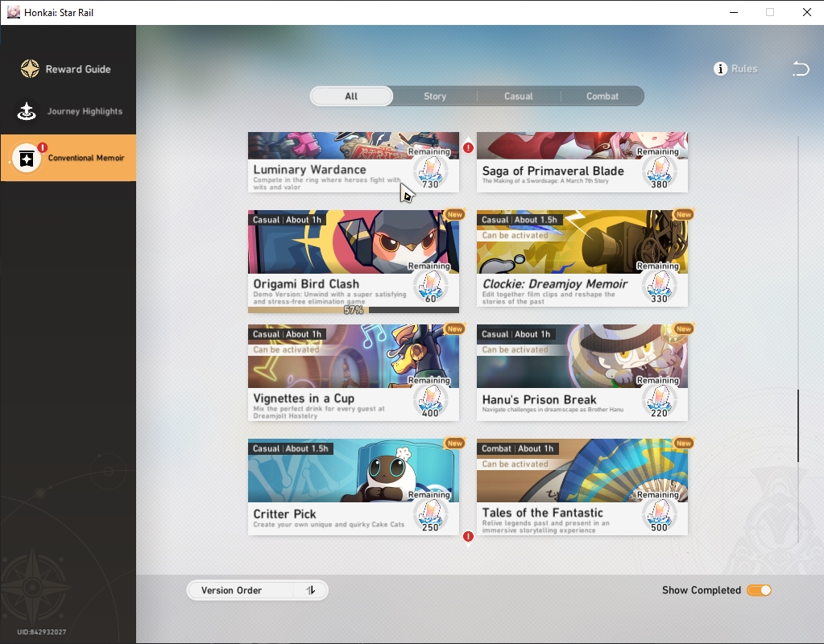Toggle the Show Completed switch
This screenshot has width=824, height=644.
click(759, 590)
